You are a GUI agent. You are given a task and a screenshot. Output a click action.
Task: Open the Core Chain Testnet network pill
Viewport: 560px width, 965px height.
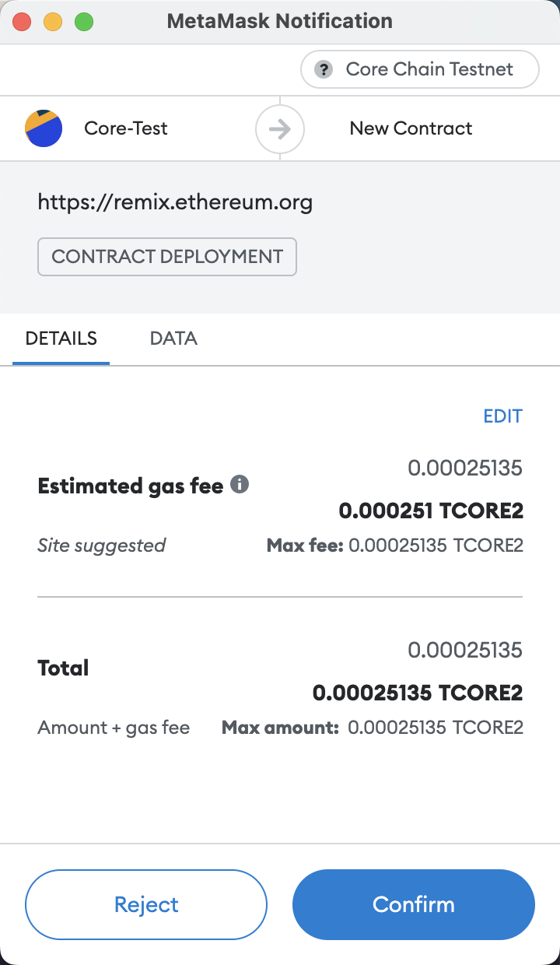pos(419,69)
